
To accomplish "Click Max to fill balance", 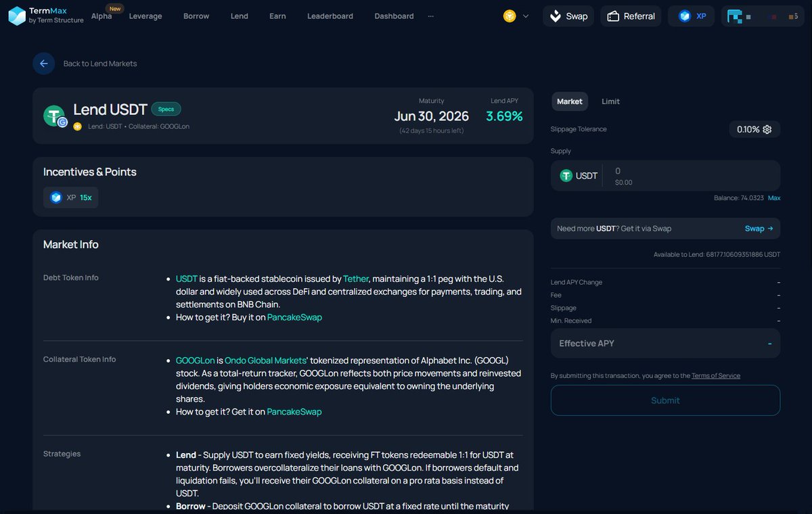I will [774, 198].
